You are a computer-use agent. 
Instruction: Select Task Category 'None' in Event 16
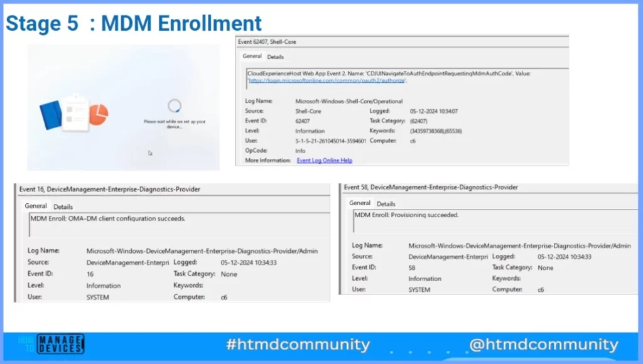click(x=229, y=274)
